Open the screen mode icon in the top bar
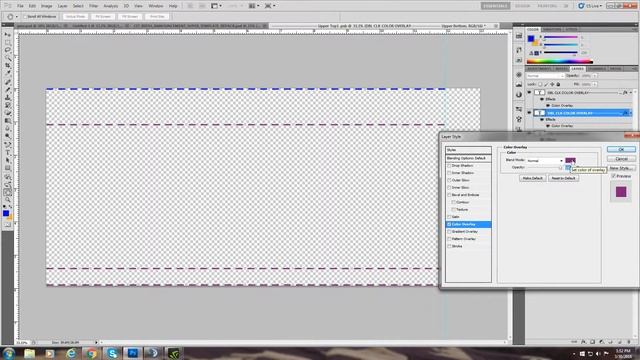The image size is (640, 360). coord(269,6)
